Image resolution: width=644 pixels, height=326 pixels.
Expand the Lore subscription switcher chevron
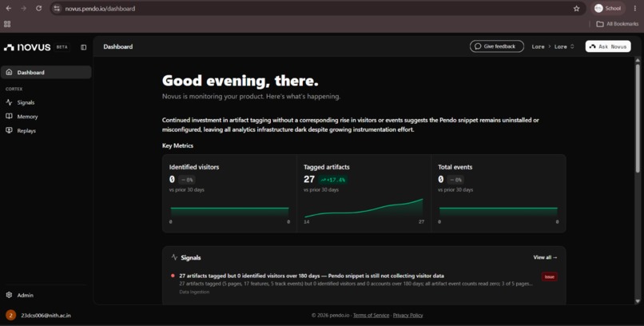click(x=572, y=46)
